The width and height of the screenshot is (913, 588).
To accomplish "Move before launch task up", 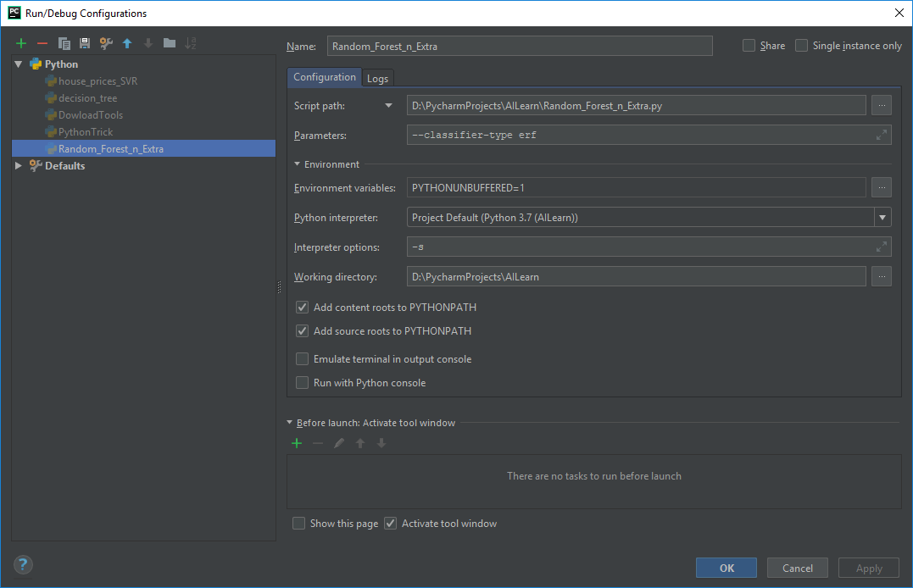I will (360, 444).
